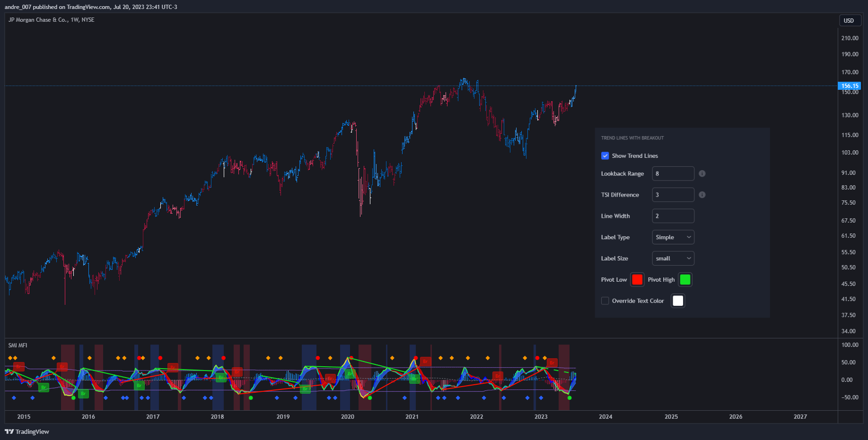This screenshot has height=440, width=868.
Task: Click the 91.00 price axis label
Action: [x=849, y=173]
